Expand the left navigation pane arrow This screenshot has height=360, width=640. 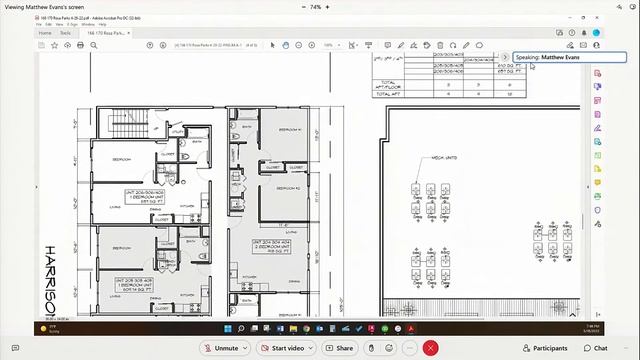pyautogui.click(x=36, y=187)
